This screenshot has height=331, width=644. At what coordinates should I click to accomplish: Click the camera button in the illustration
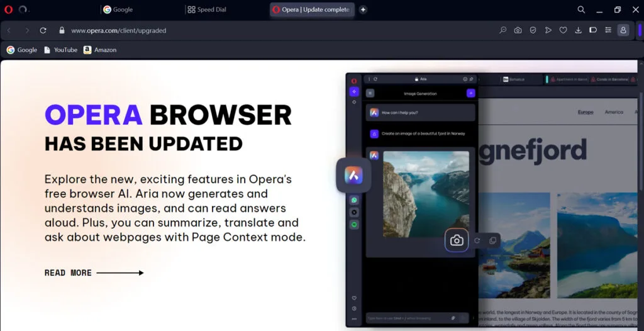(457, 240)
